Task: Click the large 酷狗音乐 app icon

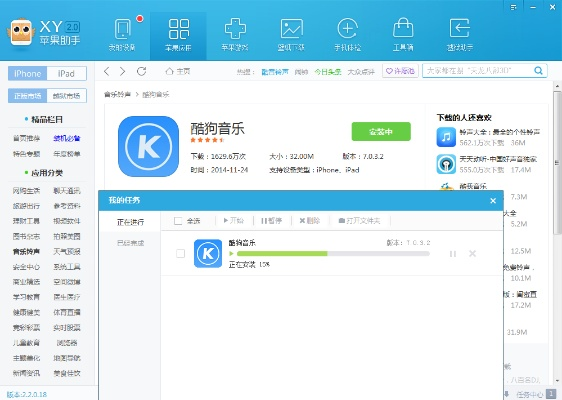Action: (x=148, y=146)
